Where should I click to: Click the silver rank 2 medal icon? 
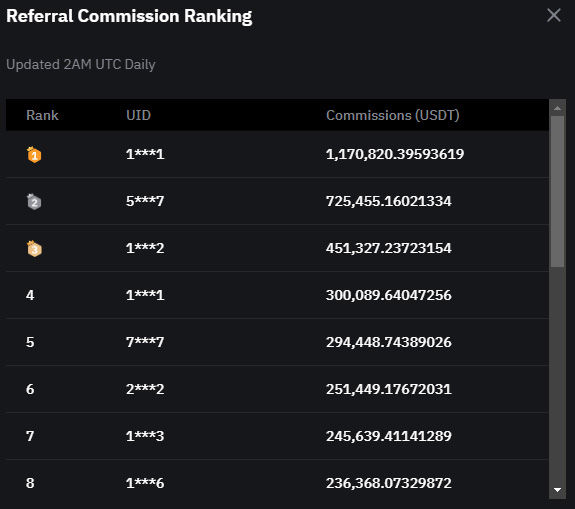point(34,201)
